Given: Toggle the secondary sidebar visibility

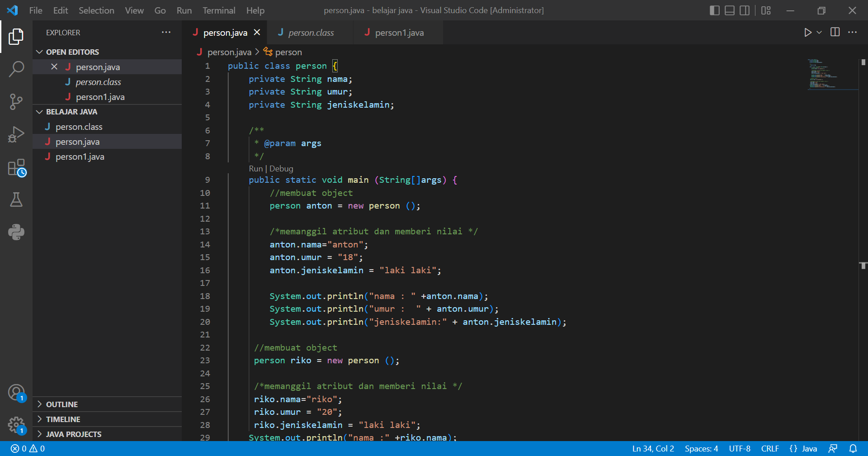Looking at the screenshot, I should [x=745, y=10].
